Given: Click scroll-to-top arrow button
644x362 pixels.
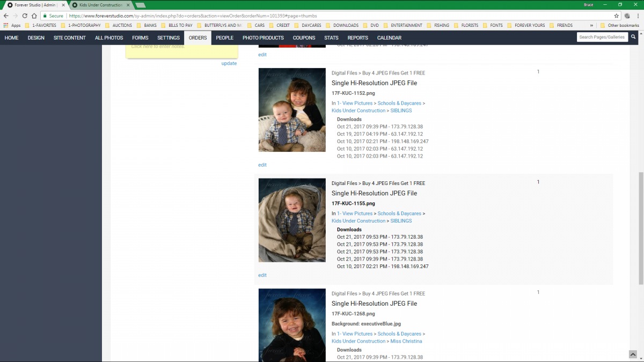Looking at the screenshot, I should point(633,354).
